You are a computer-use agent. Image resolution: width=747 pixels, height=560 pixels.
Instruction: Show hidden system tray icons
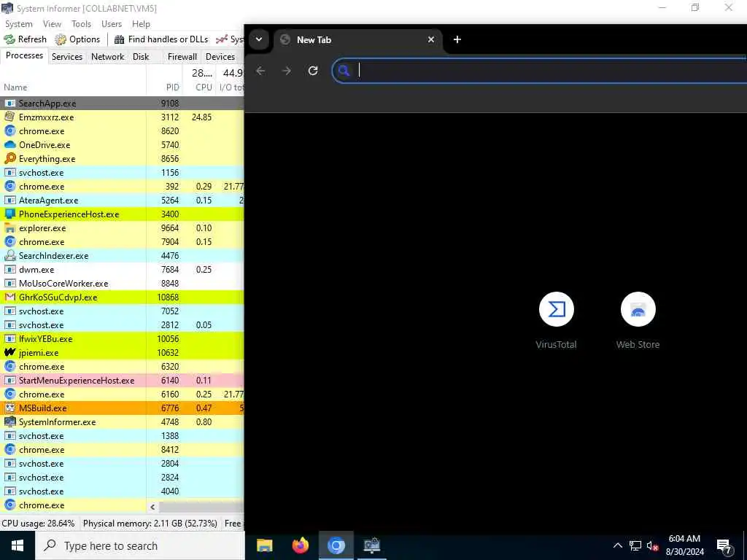point(617,545)
